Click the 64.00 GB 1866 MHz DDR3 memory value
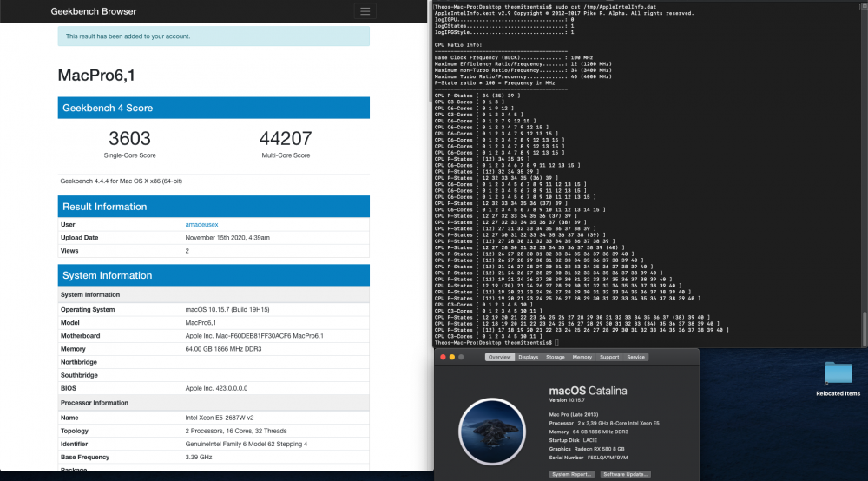The height and width of the screenshot is (481, 868). pos(223,349)
